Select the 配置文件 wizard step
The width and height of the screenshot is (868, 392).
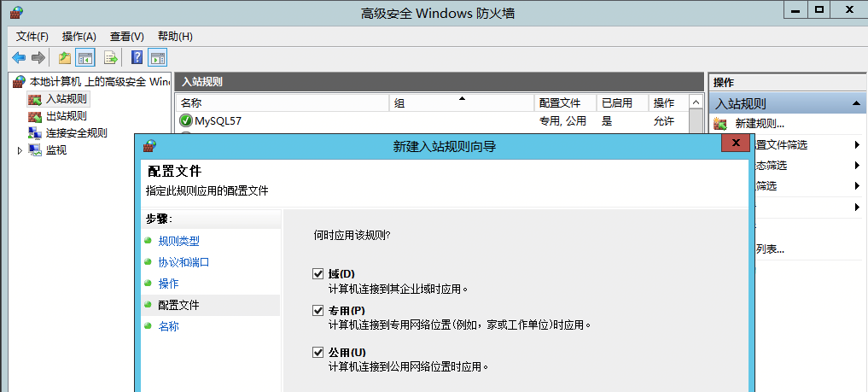point(178,305)
